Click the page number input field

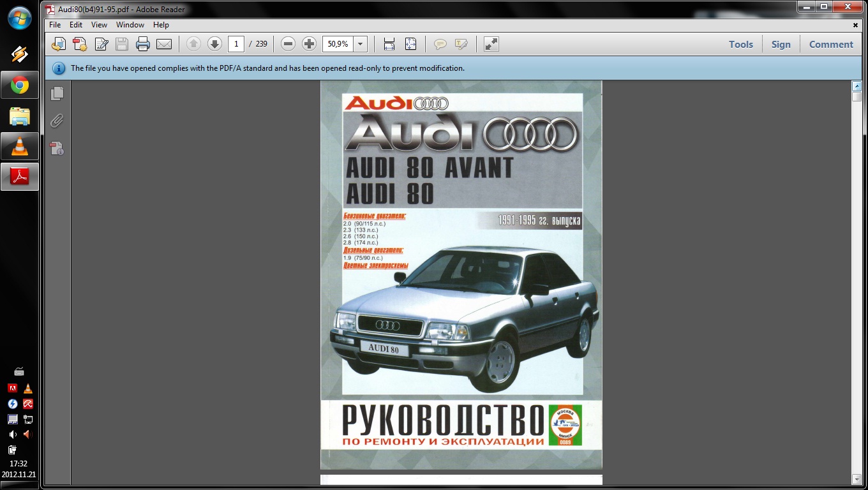pos(236,44)
